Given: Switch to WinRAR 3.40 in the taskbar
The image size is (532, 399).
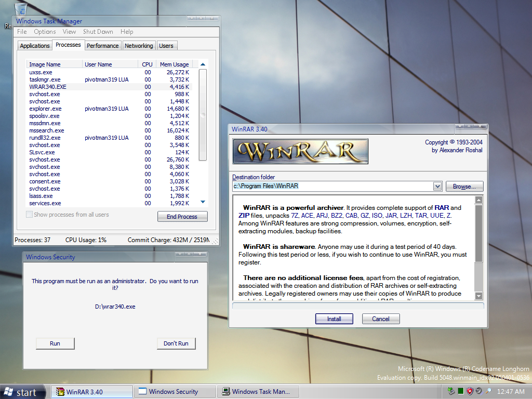Looking at the screenshot, I should (91, 392).
